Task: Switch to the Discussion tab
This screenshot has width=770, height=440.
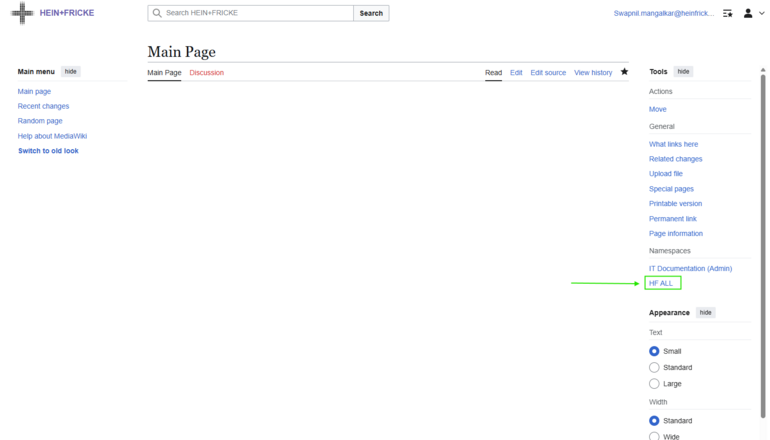Action: click(x=206, y=72)
